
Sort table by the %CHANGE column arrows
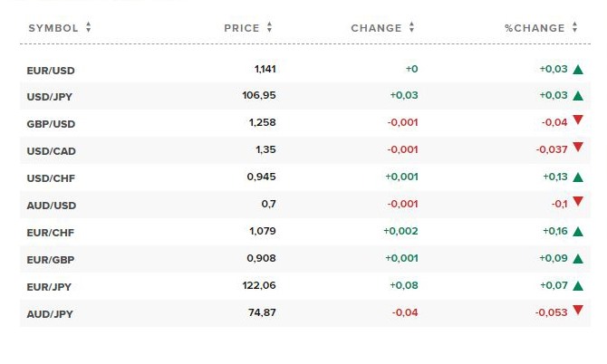tap(575, 27)
